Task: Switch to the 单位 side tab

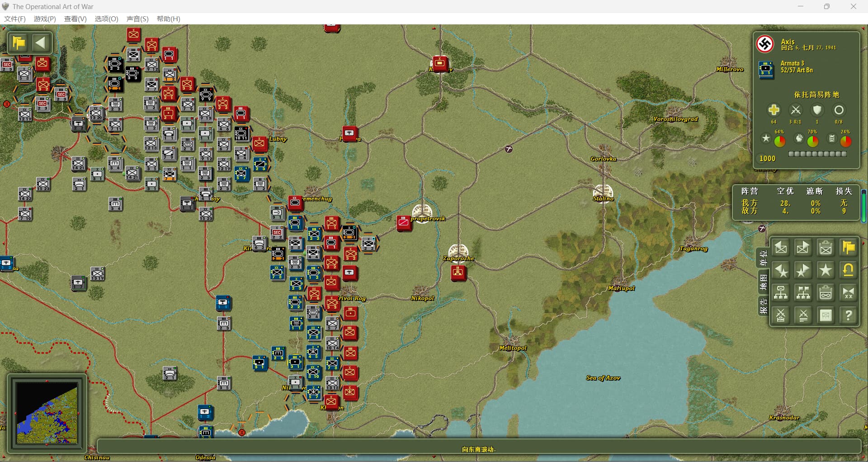Action: click(763, 257)
